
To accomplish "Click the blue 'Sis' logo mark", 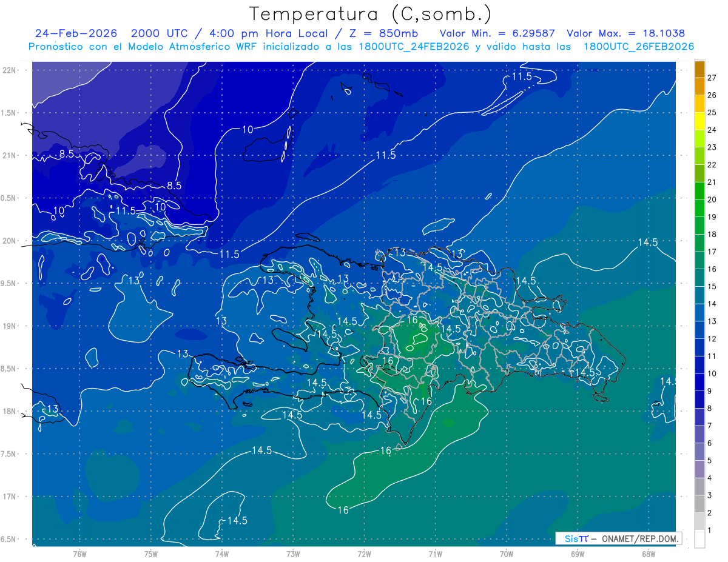I will click(571, 538).
